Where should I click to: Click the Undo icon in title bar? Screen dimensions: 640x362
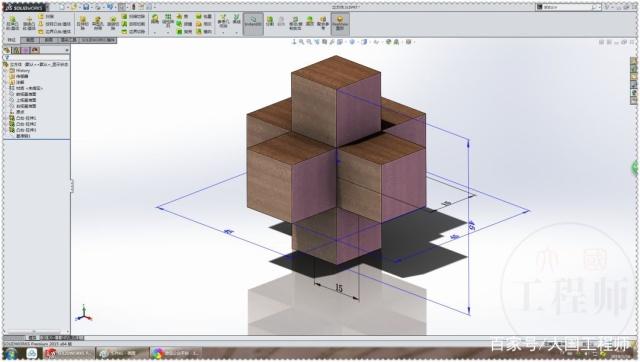(x=110, y=7)
